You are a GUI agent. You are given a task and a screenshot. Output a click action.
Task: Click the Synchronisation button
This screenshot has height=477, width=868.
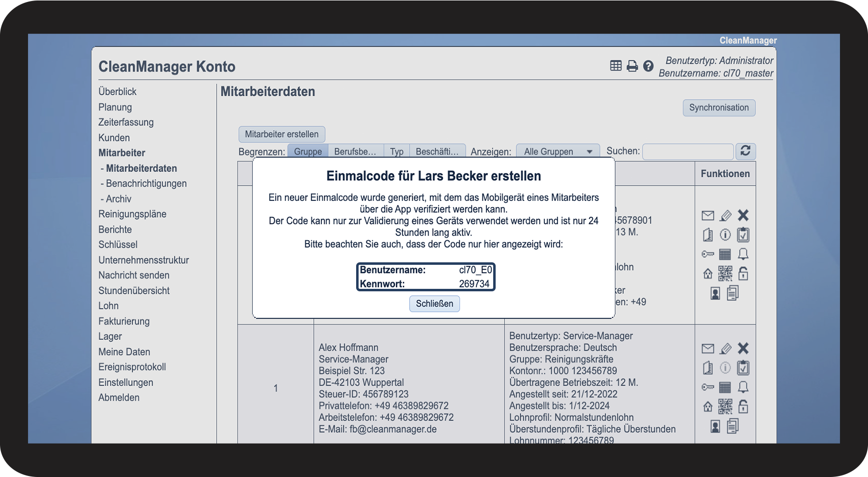[719, 108]
